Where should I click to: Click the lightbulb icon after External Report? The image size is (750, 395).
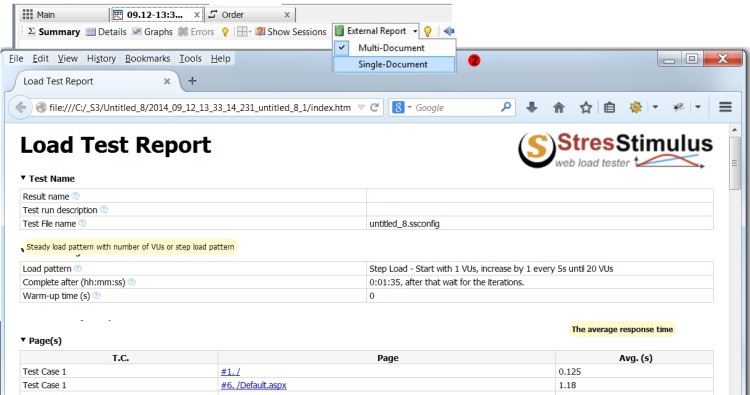[x=428, y=32]
